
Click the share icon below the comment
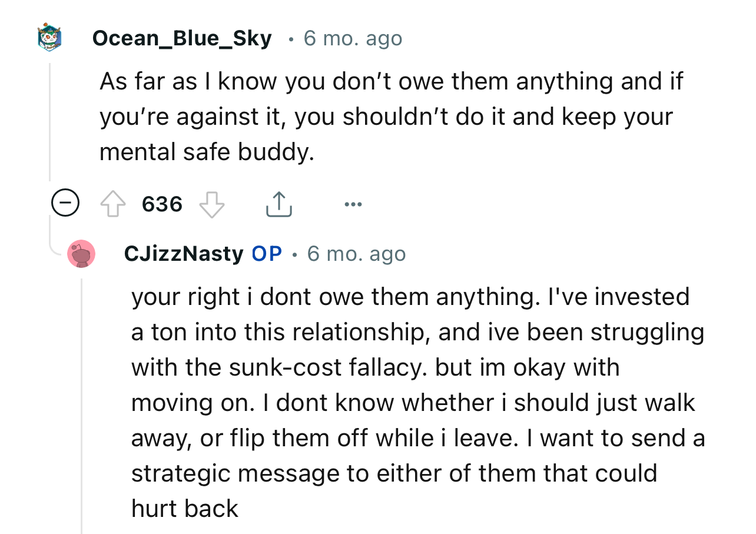coord(278,203)
